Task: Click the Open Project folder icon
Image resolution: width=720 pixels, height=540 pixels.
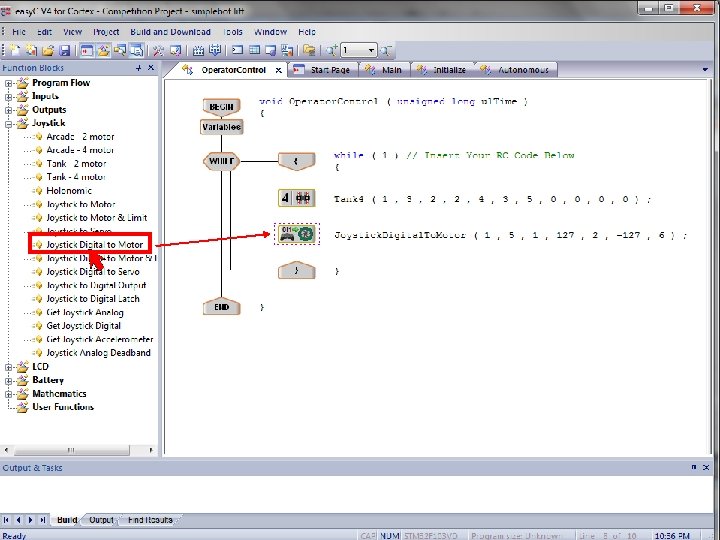Action: 48,50
